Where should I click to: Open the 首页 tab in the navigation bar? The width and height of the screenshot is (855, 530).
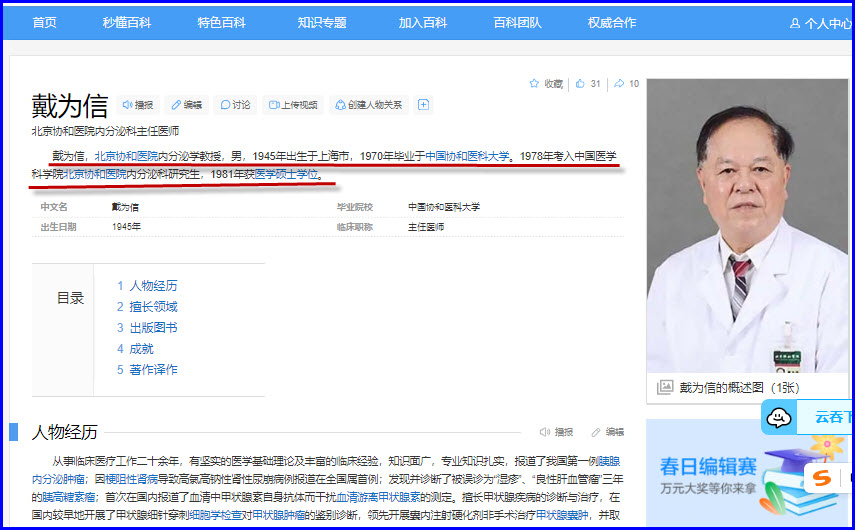pos(44,22)
